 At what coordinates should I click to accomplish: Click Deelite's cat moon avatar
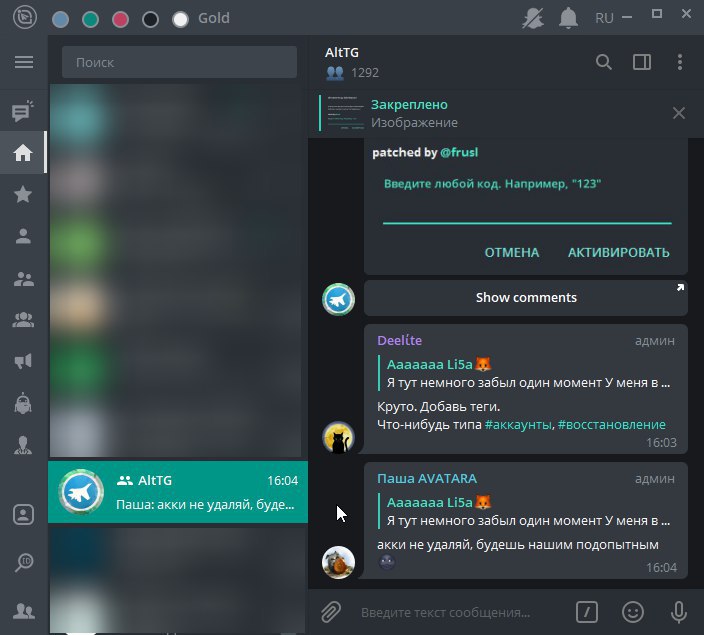(x=339, y=437)
